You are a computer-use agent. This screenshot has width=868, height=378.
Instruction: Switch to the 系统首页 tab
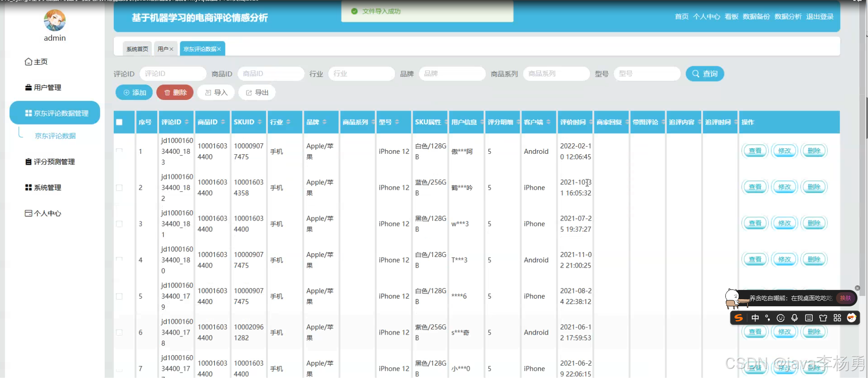point(137,49)
